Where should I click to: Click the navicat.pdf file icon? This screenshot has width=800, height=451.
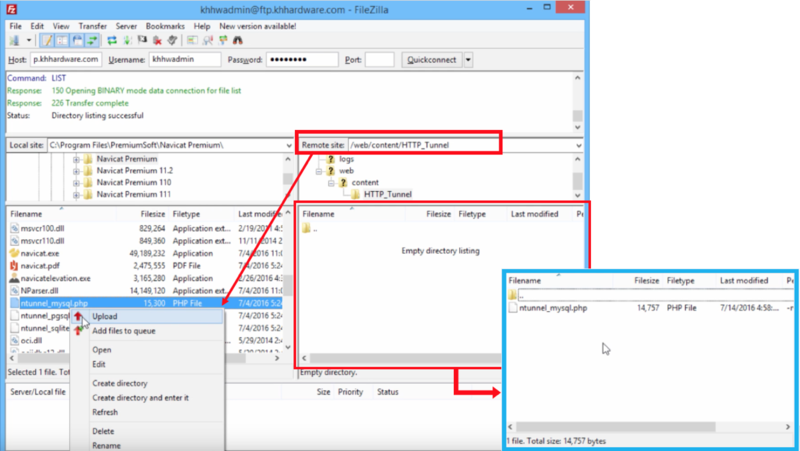click(14, 266)
